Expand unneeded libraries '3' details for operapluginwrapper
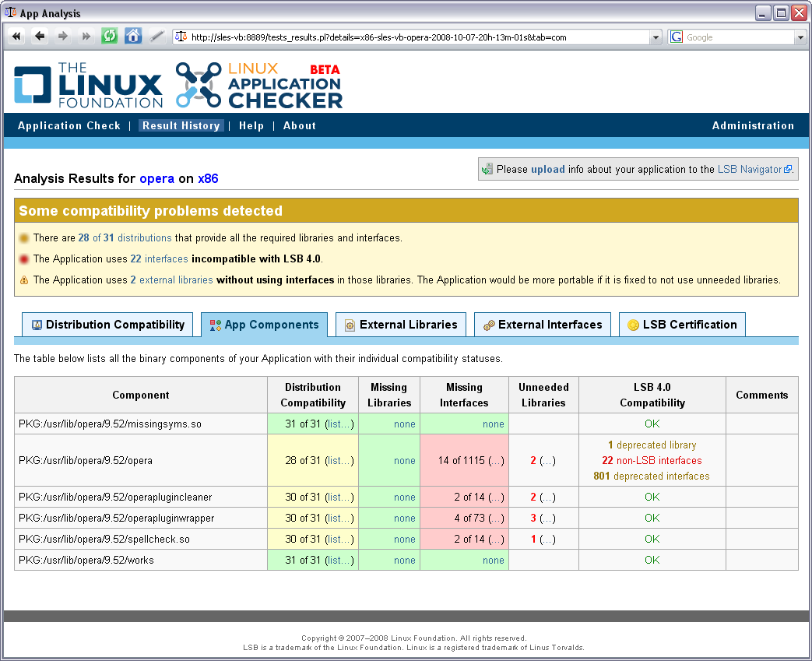Viewport: 812px width, 661px height. [x=547, y=518]
